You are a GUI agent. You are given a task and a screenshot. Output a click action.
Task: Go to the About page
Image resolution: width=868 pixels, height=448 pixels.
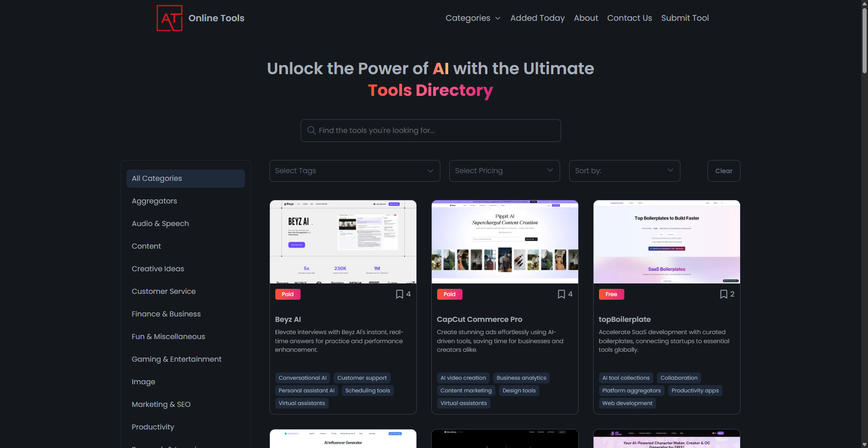click(586, 18)
